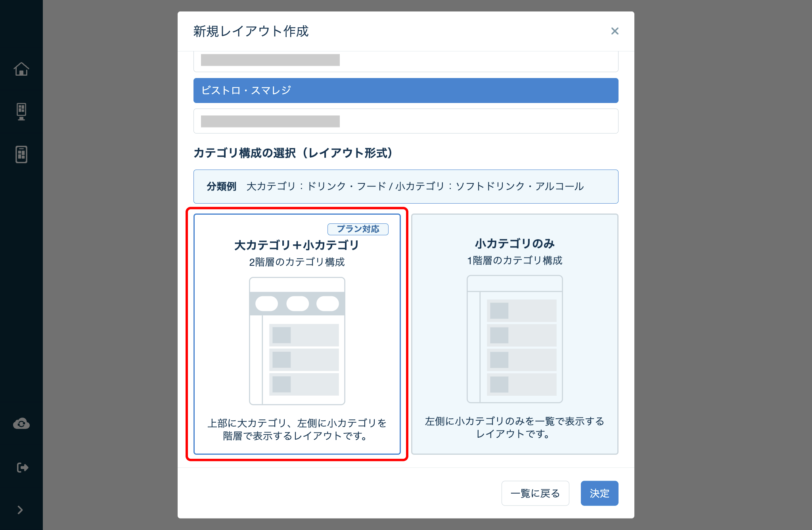Select the greyed item above ビストロ・スマレジ
The image size is (812, 530).
406,61
